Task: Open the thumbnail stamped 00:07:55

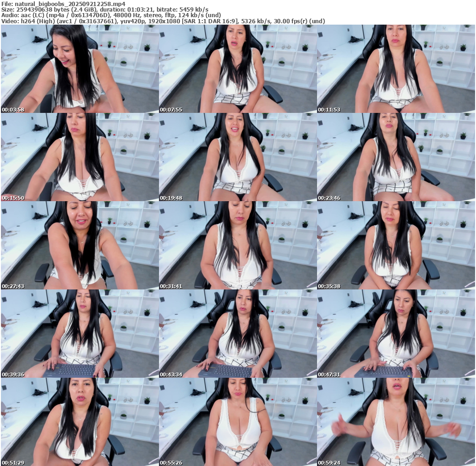Action: tap(238, 69)
